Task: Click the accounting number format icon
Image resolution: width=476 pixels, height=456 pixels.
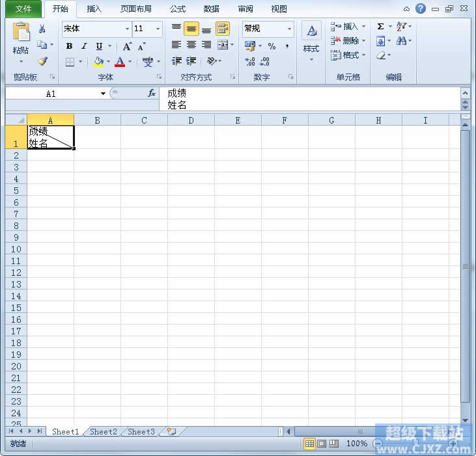Action: pos(250,46)
